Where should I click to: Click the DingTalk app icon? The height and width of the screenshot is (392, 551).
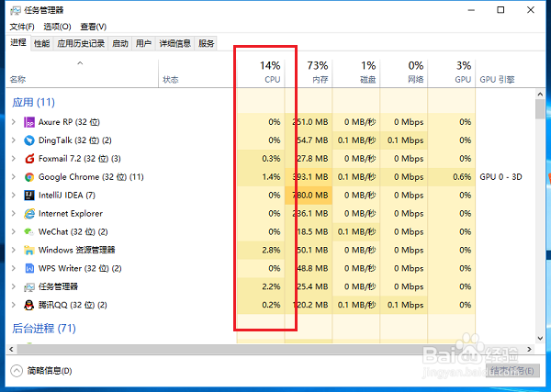(x=29, y=140)
